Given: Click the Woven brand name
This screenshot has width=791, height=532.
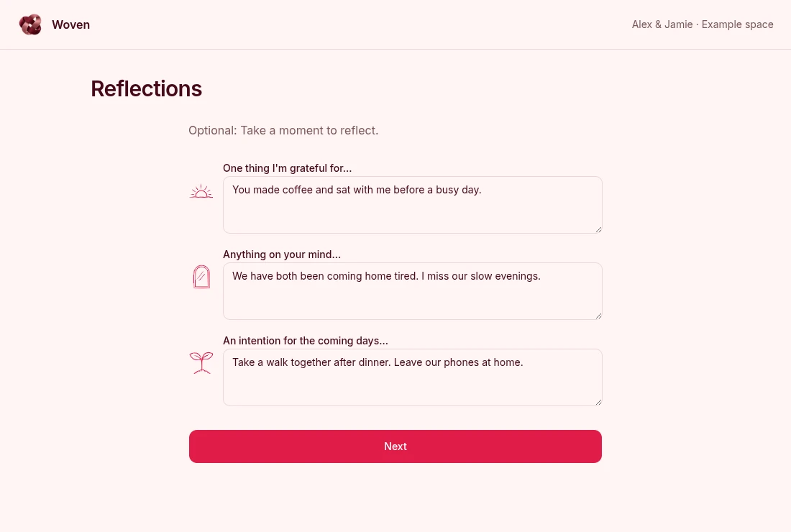Looking at the screenshot, I should point(70,24).
